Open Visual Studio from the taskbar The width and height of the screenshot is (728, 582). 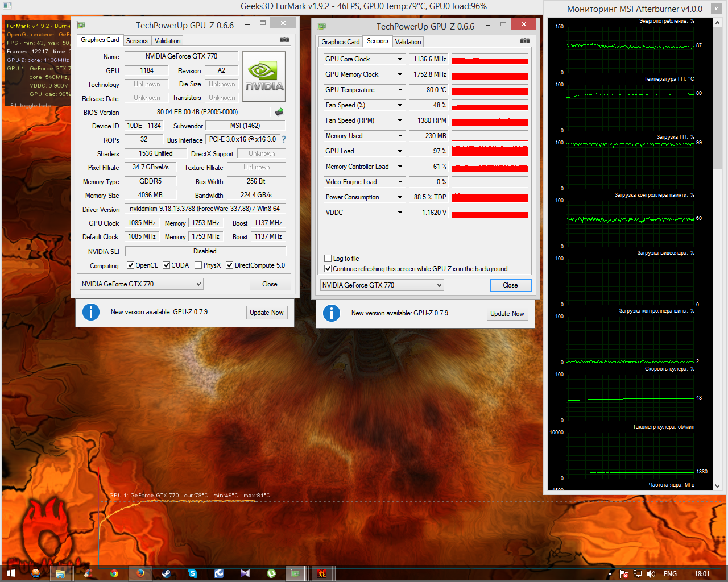pyautogui.click(x=245, y=573)
